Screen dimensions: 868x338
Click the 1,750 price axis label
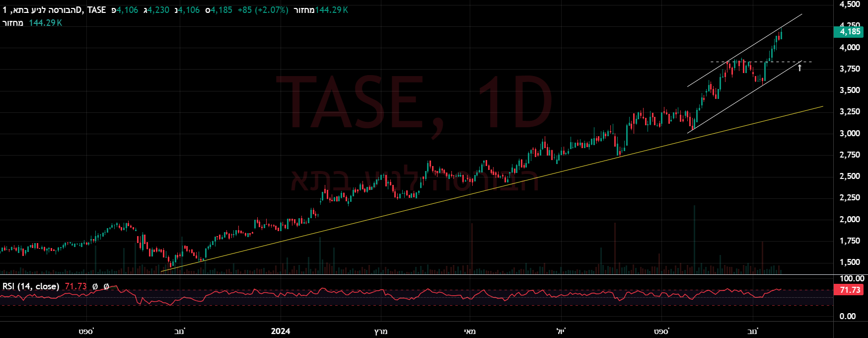(850, 241)
